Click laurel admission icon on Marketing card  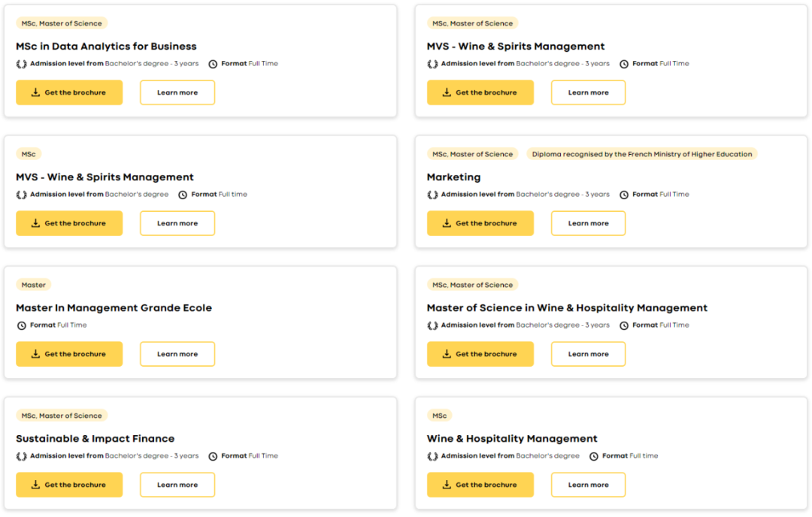[x=432, y=195]
